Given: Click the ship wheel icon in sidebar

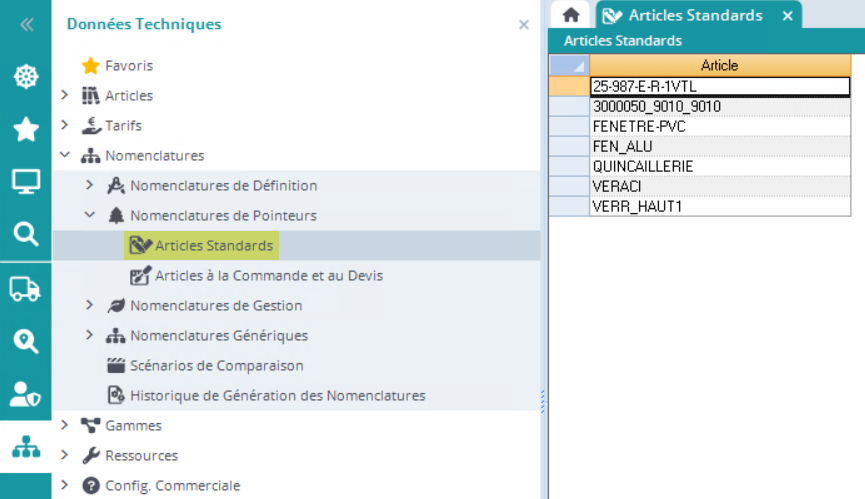Looking at the screenshot, I should (25, 77).
